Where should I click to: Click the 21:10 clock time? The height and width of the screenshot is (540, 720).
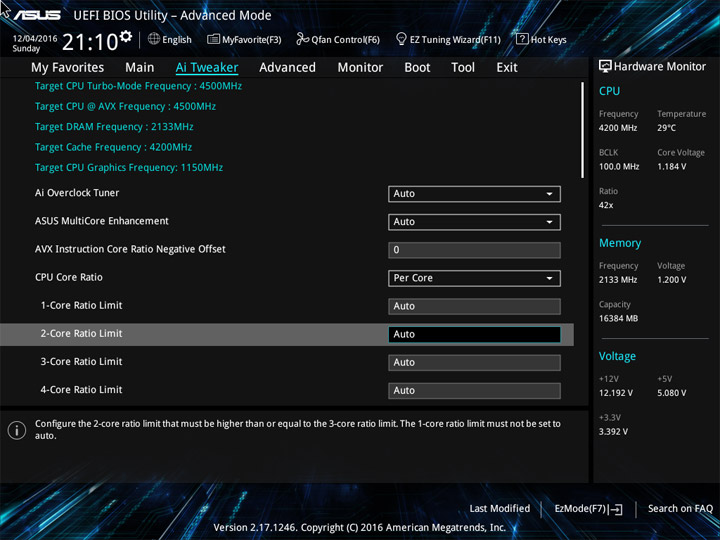[90, 42]
